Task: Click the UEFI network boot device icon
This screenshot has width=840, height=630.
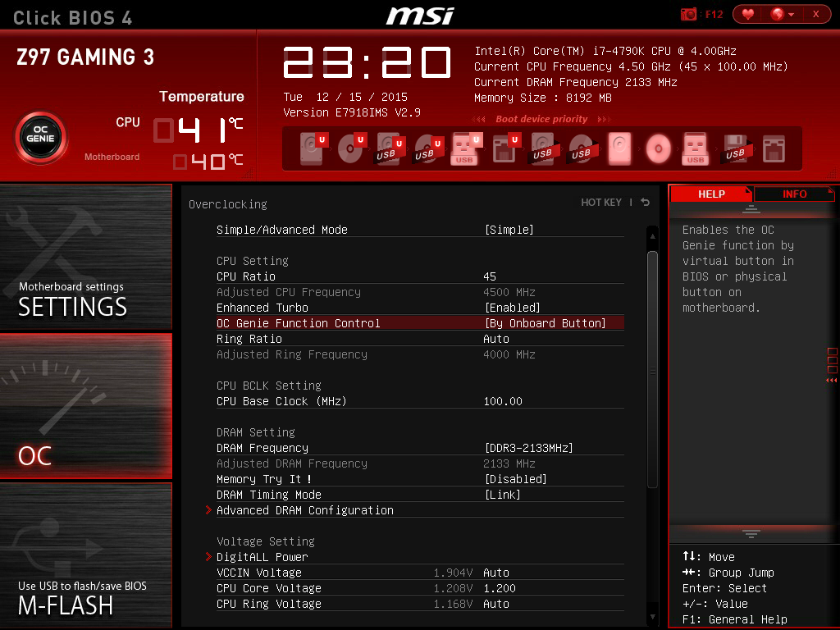Action: click(505, 148)
